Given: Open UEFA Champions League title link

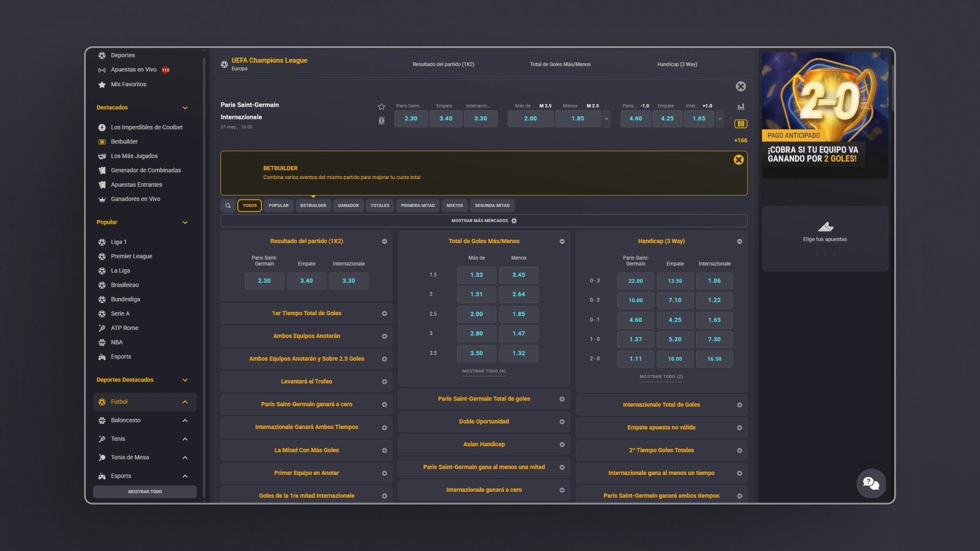Looking at the screenshot, I should (269, 60).
